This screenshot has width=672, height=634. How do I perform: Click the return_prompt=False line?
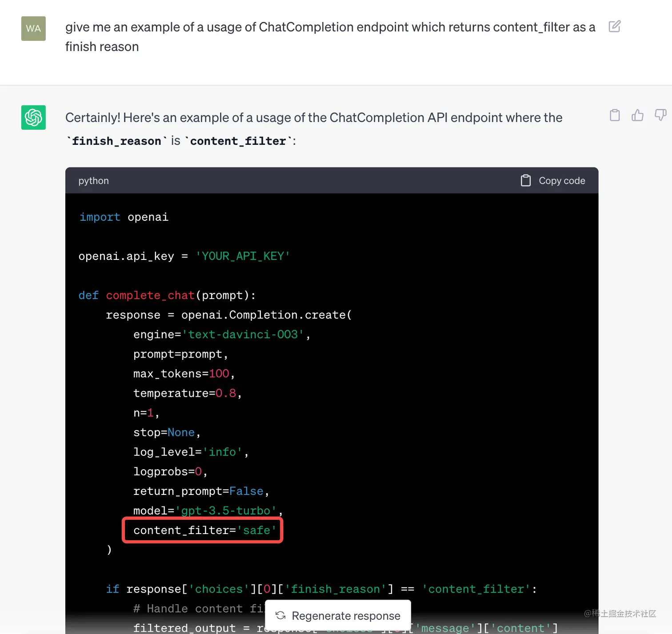coord(201,491)
